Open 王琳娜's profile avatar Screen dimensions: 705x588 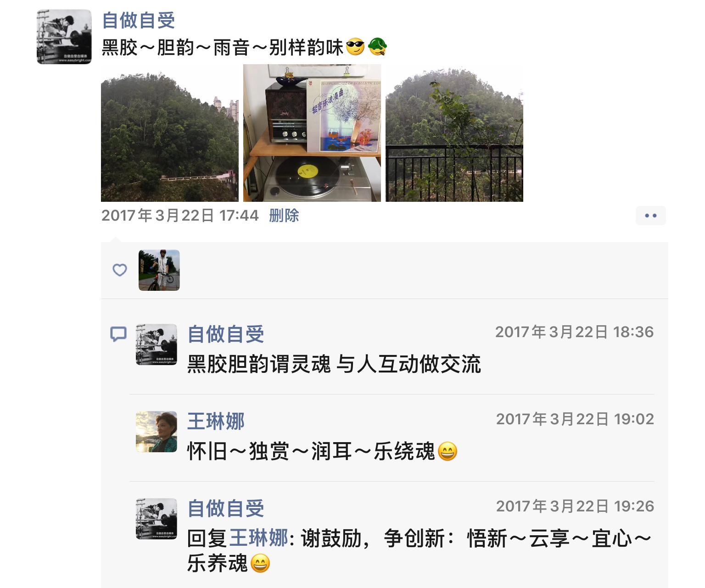[x=157, y=432]
